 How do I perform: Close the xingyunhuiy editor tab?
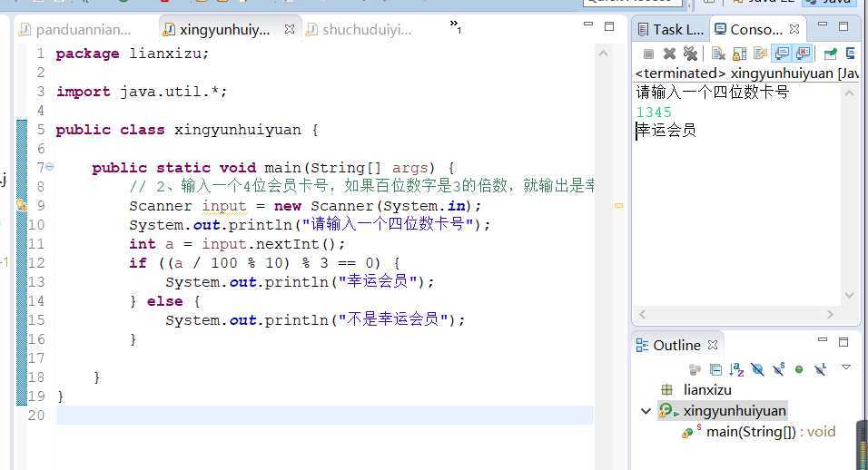[x=289, y=29]
